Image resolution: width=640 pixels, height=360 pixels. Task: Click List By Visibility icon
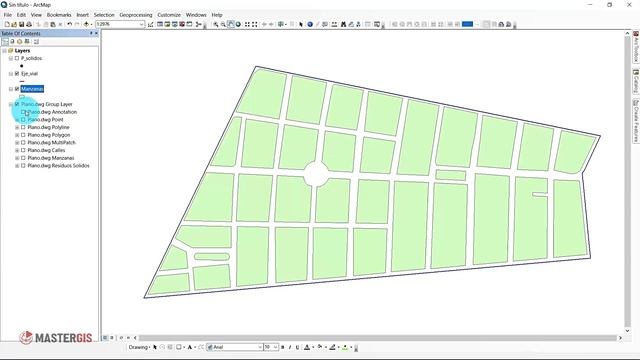(19, 42)
